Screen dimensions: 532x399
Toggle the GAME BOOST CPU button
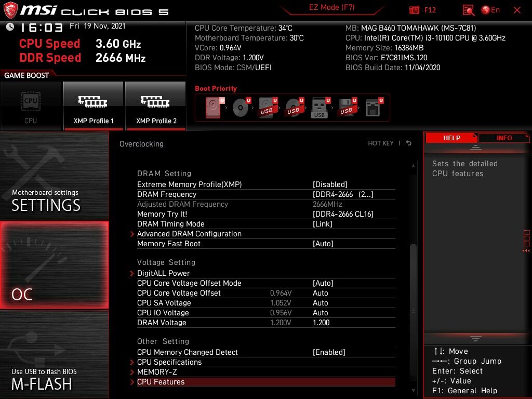(31, 106)
